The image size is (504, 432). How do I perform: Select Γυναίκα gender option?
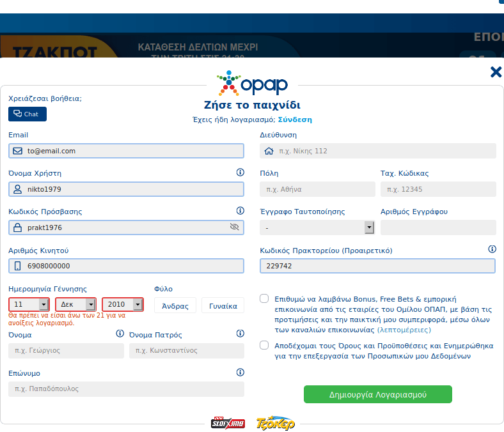223,305
